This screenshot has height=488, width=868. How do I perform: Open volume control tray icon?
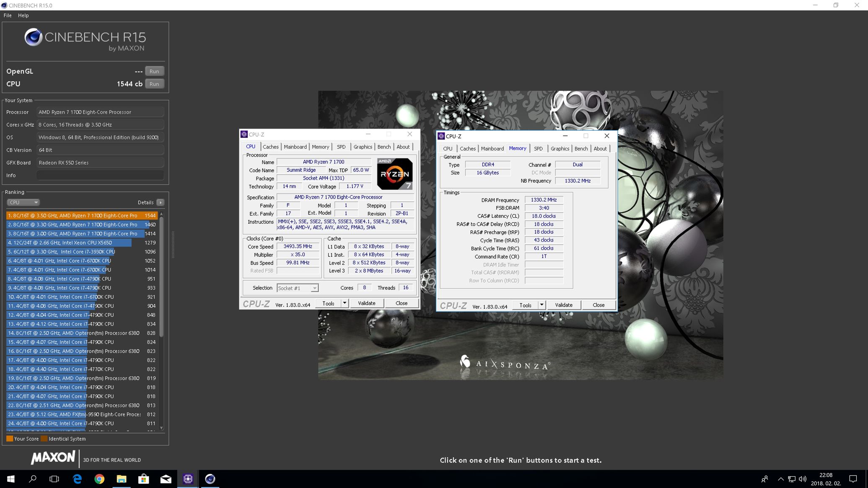point(803,479)
